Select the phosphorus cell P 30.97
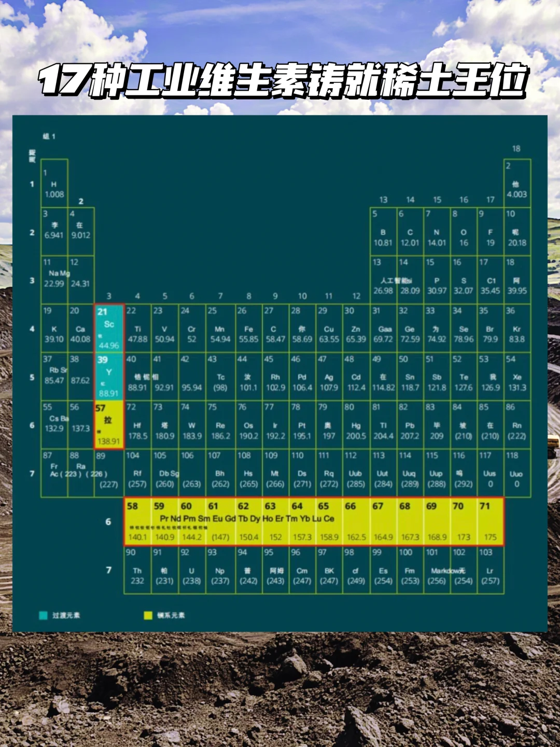 (x=437, y=280)
